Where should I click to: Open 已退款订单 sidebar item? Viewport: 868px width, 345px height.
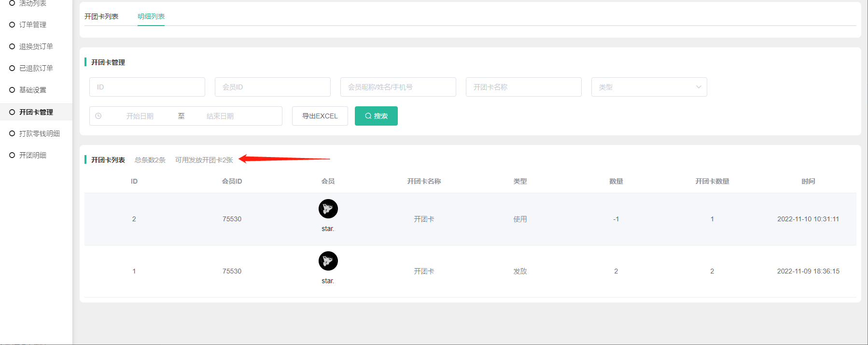[36, 68]
